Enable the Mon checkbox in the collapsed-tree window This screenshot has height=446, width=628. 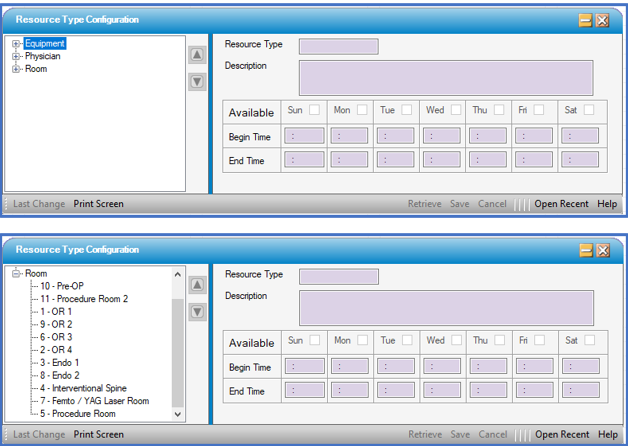(x=362, y=110)
